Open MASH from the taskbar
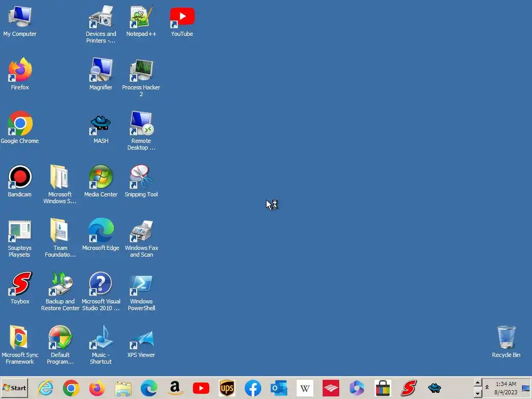532x399 pixels. tap(435, 388)
